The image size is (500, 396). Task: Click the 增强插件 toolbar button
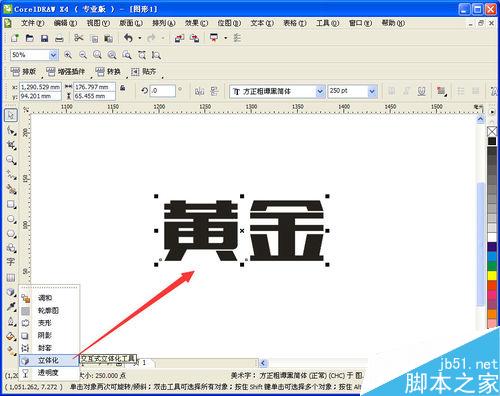65,71
